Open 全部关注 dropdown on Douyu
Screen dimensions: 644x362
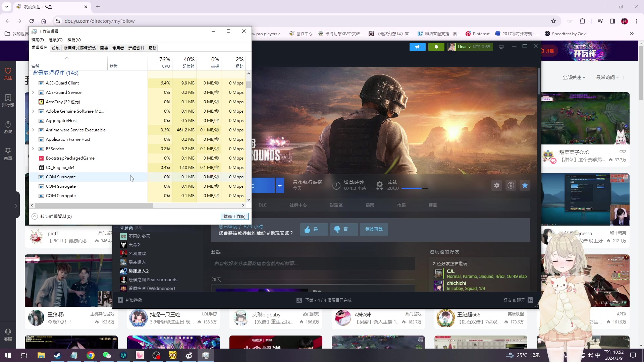click(574, 77)
